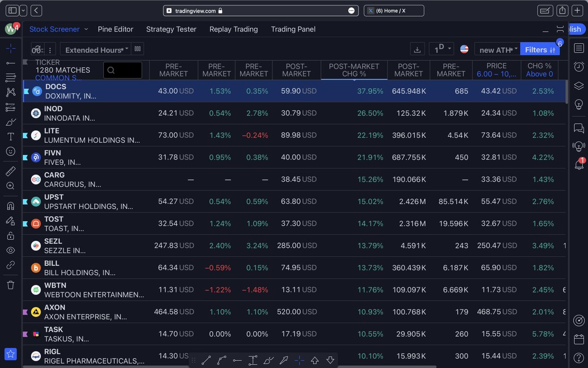The width and height of the screenshot is (588, 368).
Task: Open the DOCS Doximity row
Action: point(294,91)
